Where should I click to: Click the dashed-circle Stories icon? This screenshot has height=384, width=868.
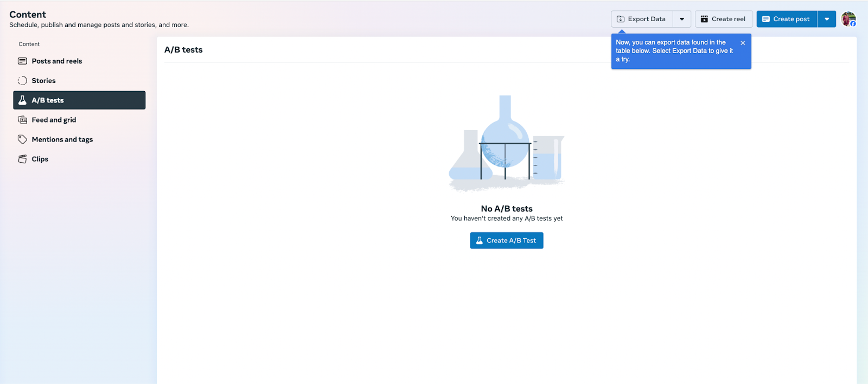(22, 81)
